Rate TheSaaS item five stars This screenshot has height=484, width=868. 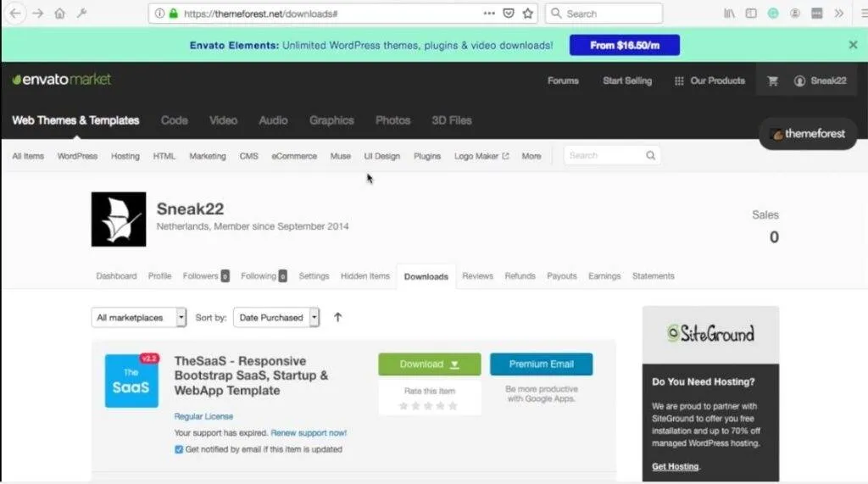click(x=453, y=406)
